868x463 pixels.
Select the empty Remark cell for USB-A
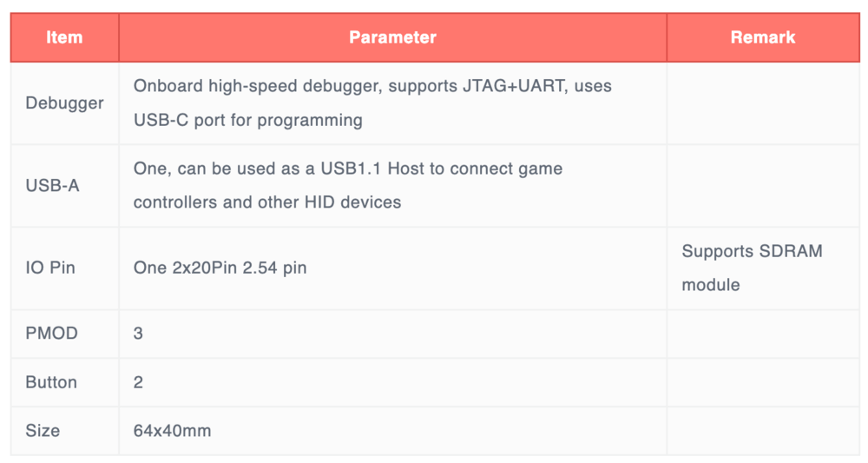pyautogui.click(x=762, y=185)
